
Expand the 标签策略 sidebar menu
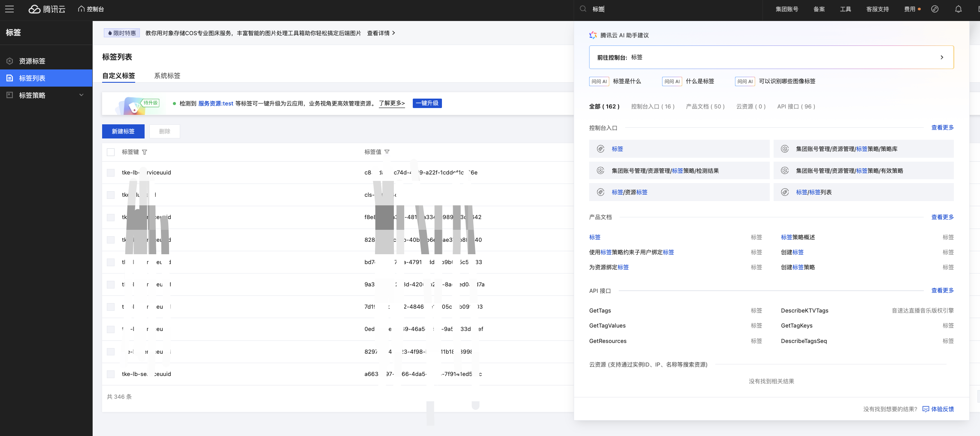pyautogui.click(x=81, y=95)
